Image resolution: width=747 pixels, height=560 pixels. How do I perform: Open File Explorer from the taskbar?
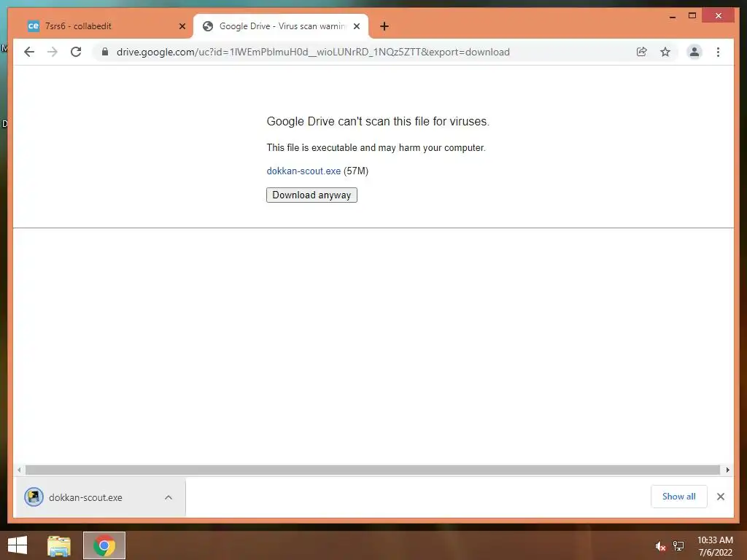click(x=59, y=545)
